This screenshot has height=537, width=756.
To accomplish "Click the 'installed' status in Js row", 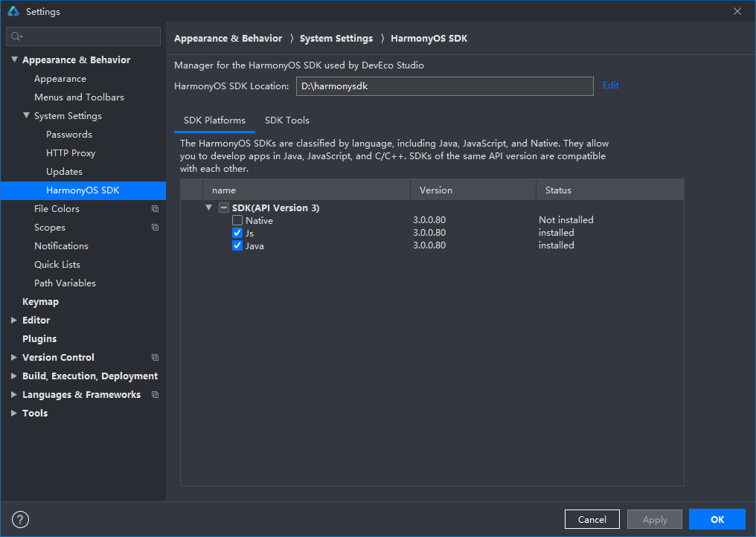I will pos(557,232).
